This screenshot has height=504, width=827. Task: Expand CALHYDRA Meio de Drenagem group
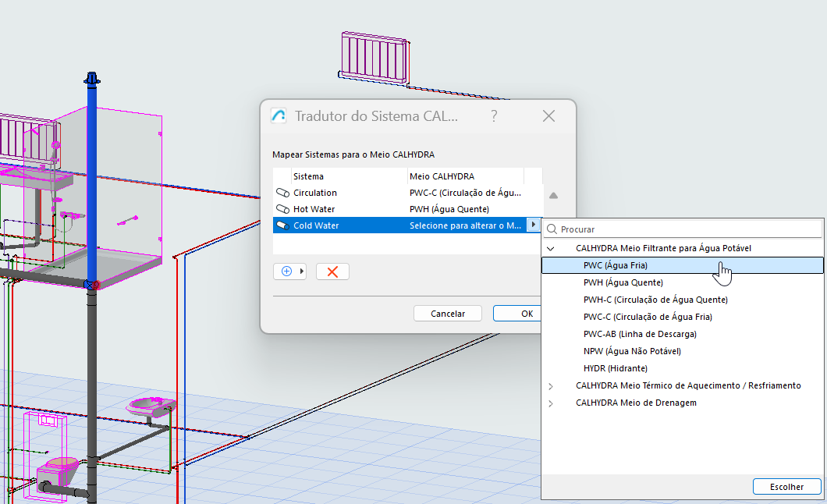pyautogui.click(x=551, y=404)
